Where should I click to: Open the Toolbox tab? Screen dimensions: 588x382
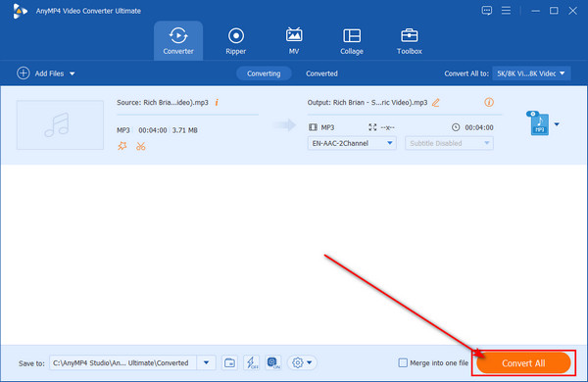(409, 40)
